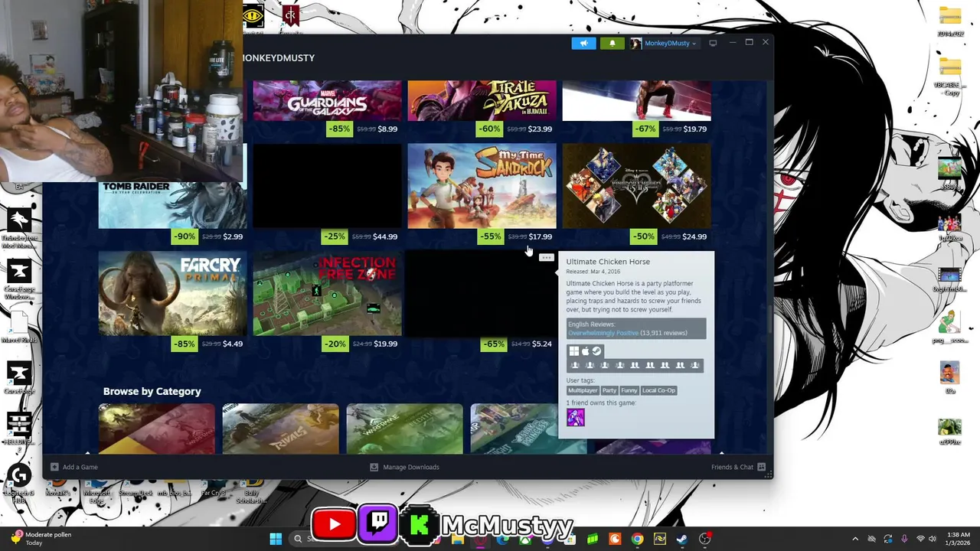Click Ultimate Chicken Horse tooltip title
980x551 pixels.
[608, 262]
